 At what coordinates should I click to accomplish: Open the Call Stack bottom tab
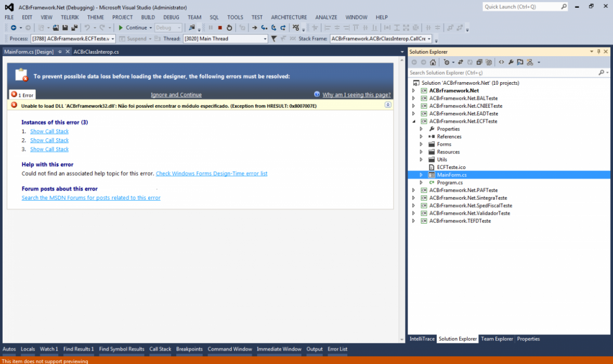[160, 349]
